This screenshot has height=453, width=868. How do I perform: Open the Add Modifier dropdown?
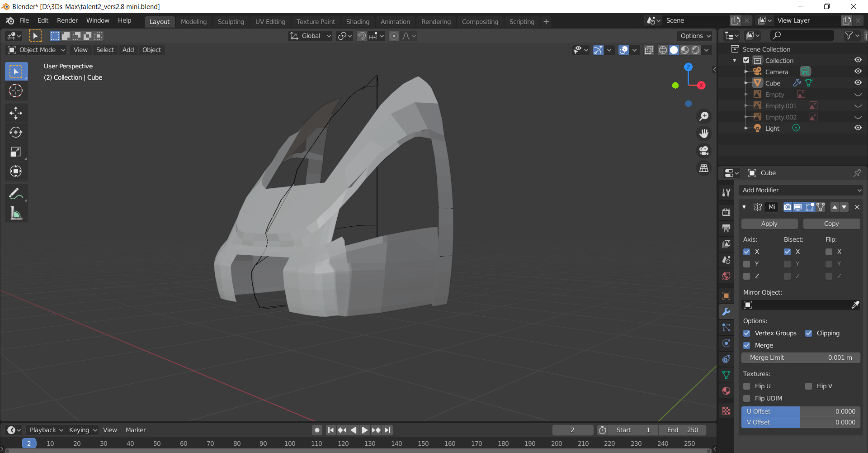click(x=801, y=190)
